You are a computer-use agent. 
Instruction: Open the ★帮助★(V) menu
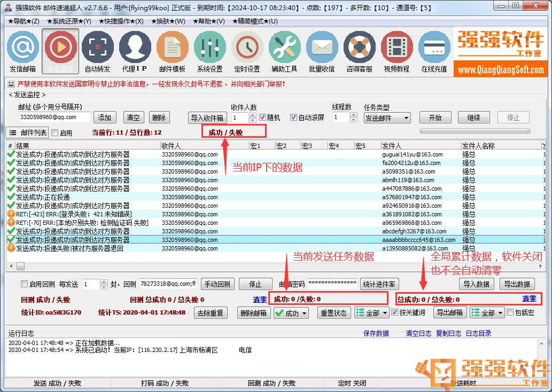pyautogui.click(x=209, y=21)
